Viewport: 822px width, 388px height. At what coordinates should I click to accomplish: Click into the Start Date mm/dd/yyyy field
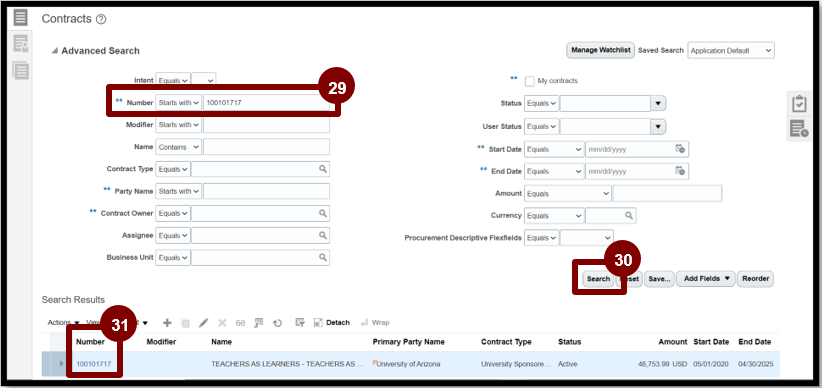[x=629, y=149]
